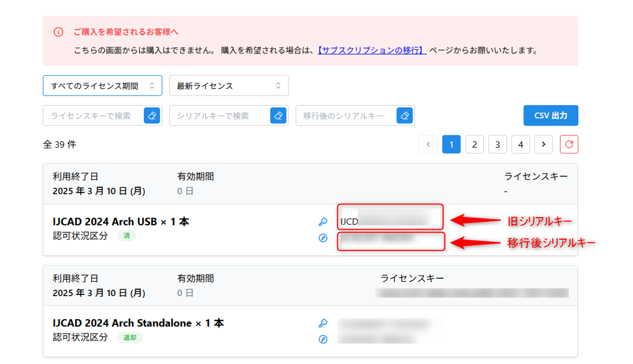Go to page 3 of results
633x364 pixels.
click(x=498, y=145)
